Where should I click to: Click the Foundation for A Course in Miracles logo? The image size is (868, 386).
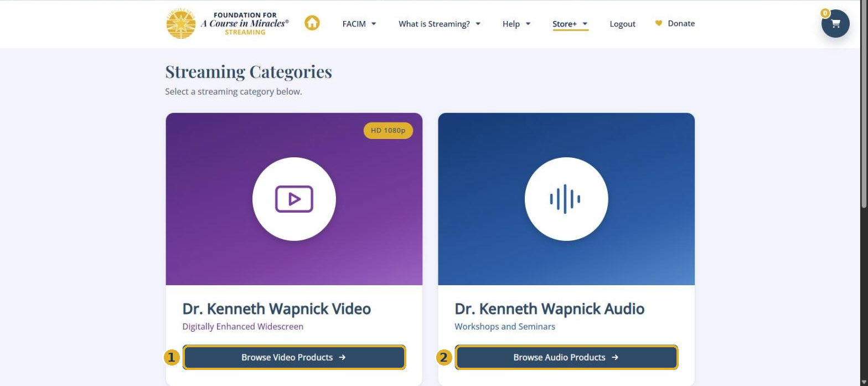point(228,24)
